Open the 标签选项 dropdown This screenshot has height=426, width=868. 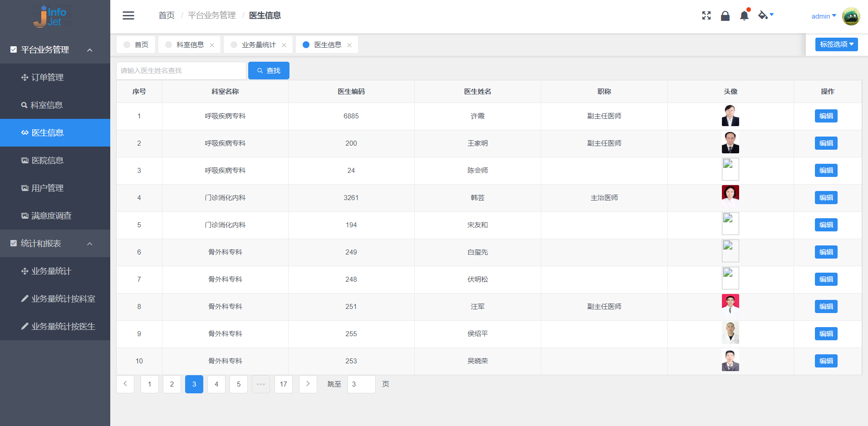pyautogui.click(x=836, y=44)
